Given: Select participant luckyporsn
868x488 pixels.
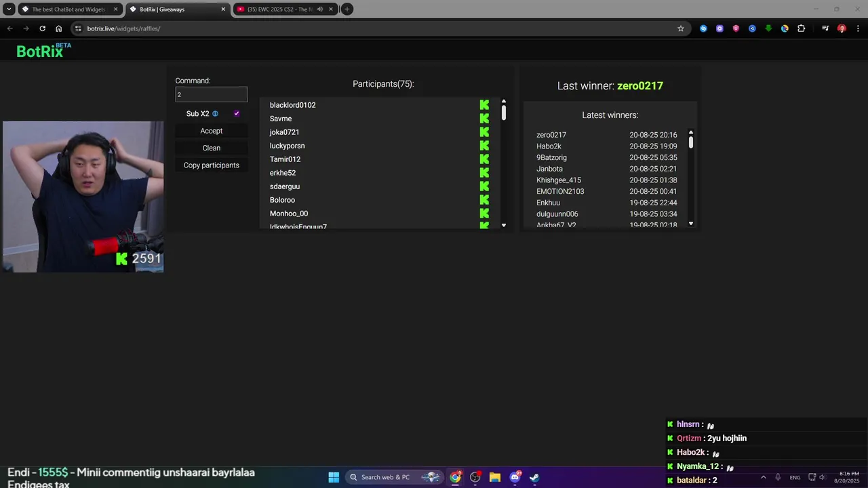Looking at the screenshot, I should (288, 146).
